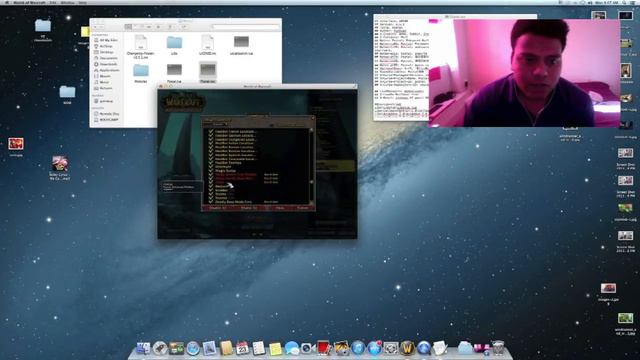Open Calendar icon in the Dock
Image resolution: width=640 pixels, height=360 pixels.
tap(242, 348)
